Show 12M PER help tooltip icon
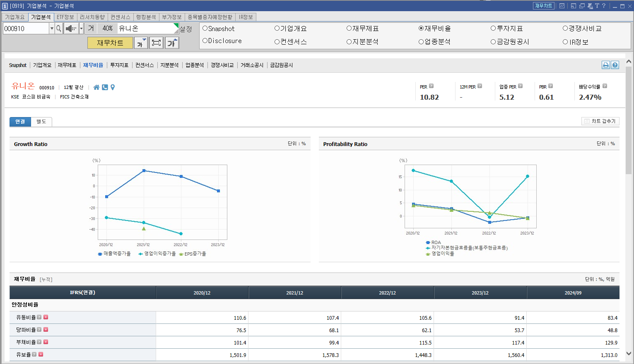 click(480, 86)
